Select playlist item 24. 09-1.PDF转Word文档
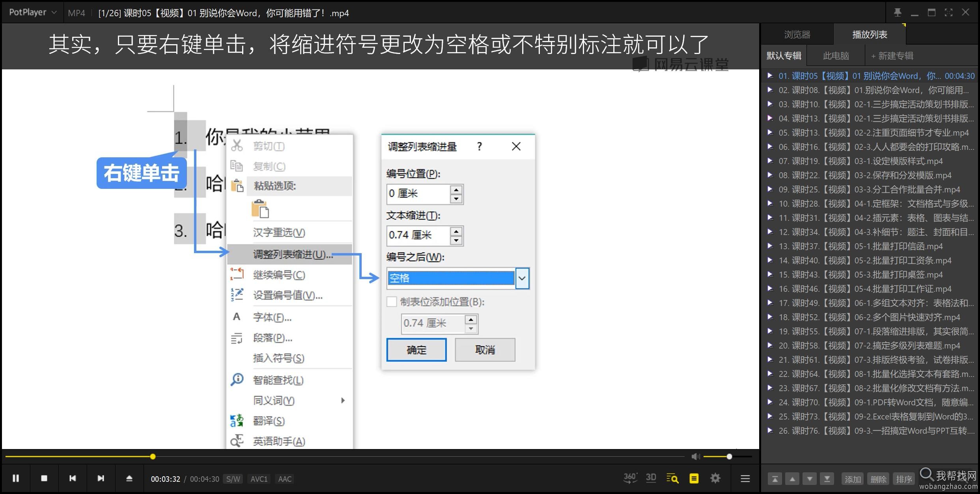 pyautogui.click(x=870, y=402)
